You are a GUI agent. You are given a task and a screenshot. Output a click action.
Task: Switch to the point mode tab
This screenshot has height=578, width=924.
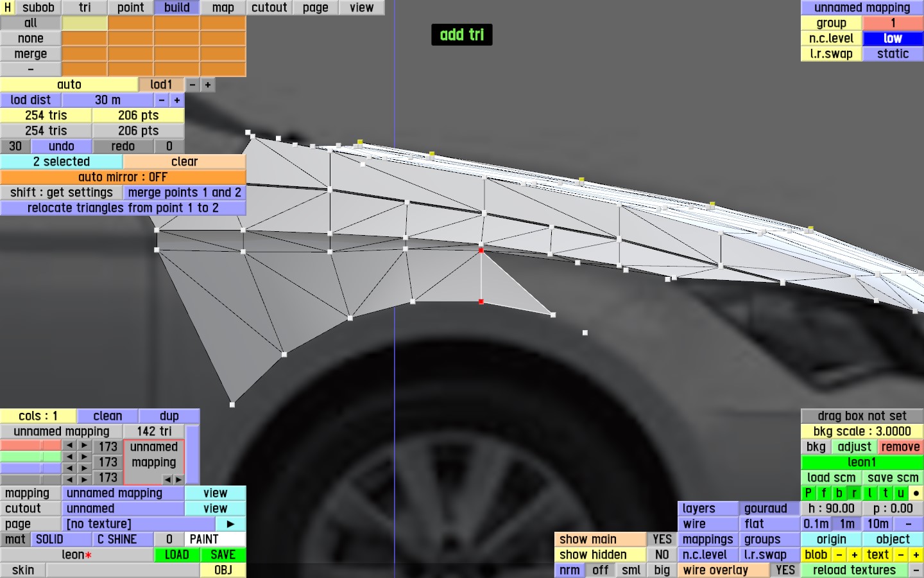coord(131,8)
